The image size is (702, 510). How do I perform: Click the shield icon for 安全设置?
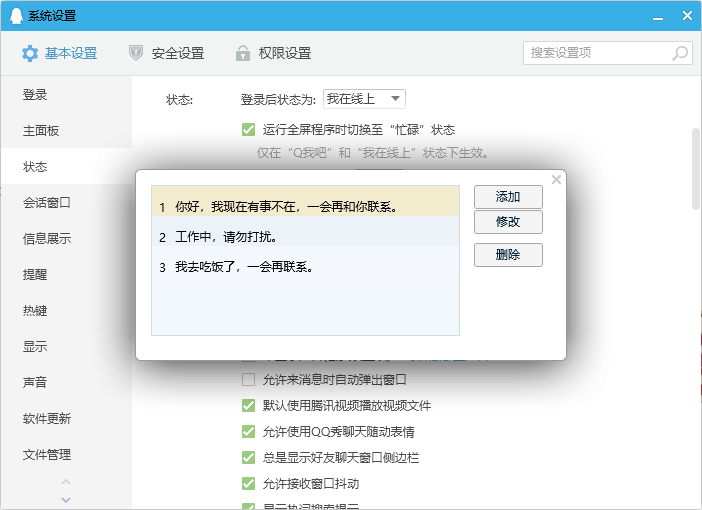(136, 53)
